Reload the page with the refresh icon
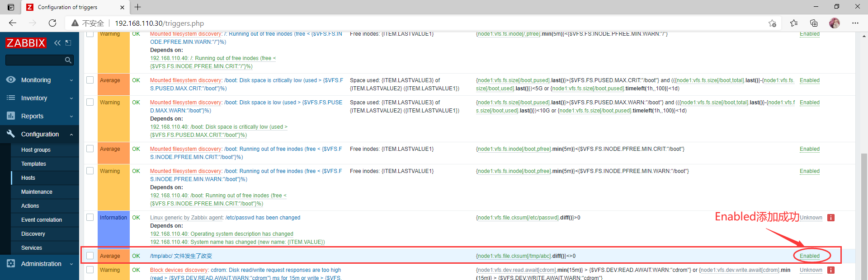The width and height of the screenshot is (868, 280). coord(52,23)
